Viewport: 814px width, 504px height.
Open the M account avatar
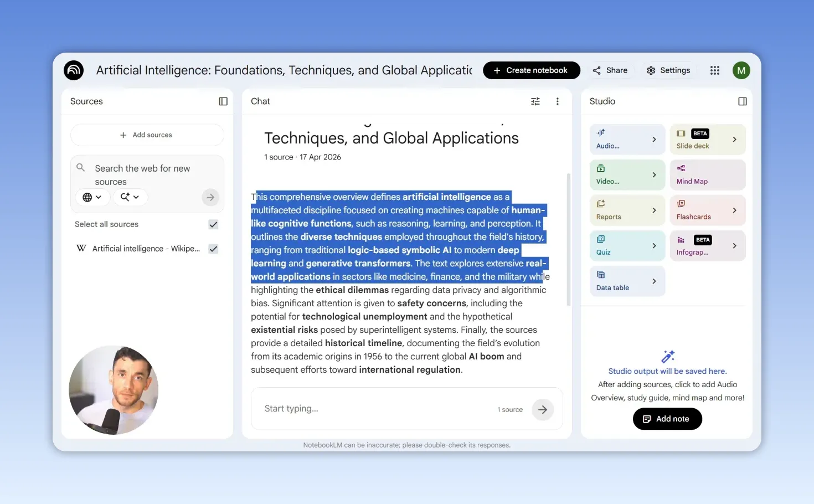(x=741, y=70)
